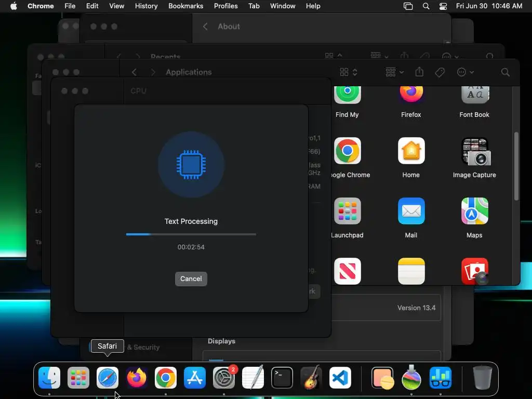Viewport: 532px width, 399px height.
Task: Click Safari in the Dock
Action: coord(108,378)
